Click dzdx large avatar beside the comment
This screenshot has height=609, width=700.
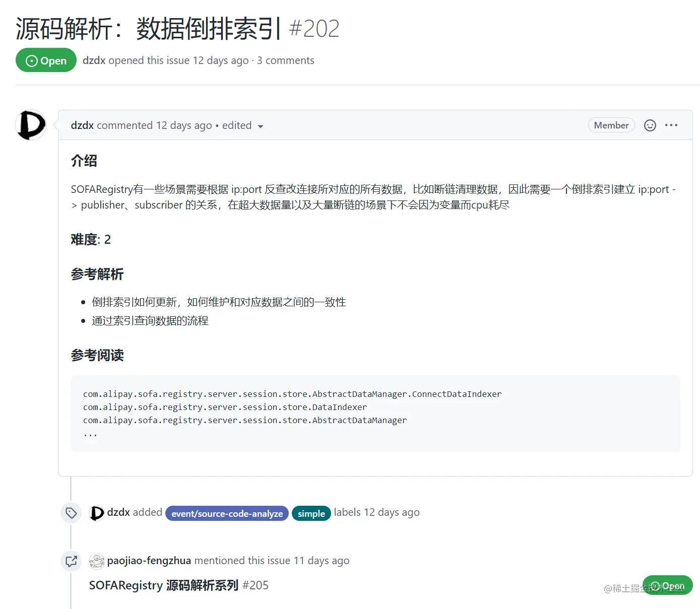pyautogui.click(x=31, y=125)
